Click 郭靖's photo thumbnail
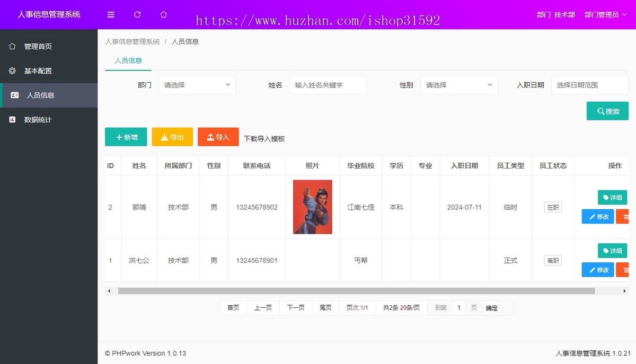636x364 pixels. [x=313, y=207]
